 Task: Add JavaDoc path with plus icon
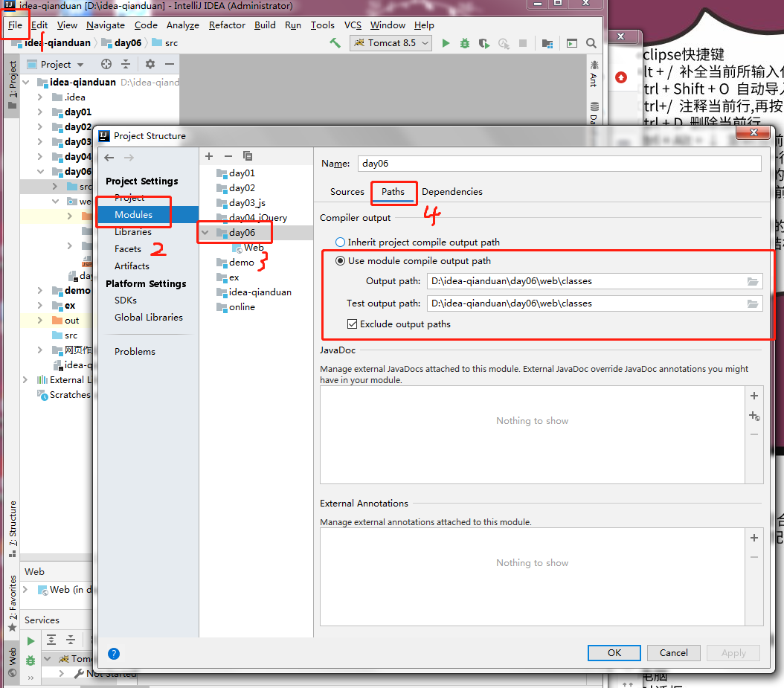pyautogui.click(x=754, y=396)
